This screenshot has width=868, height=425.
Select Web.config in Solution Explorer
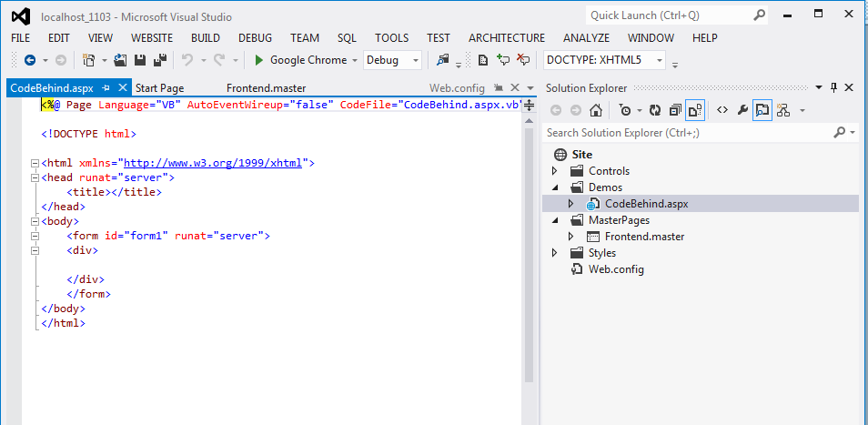pos(616,269)
